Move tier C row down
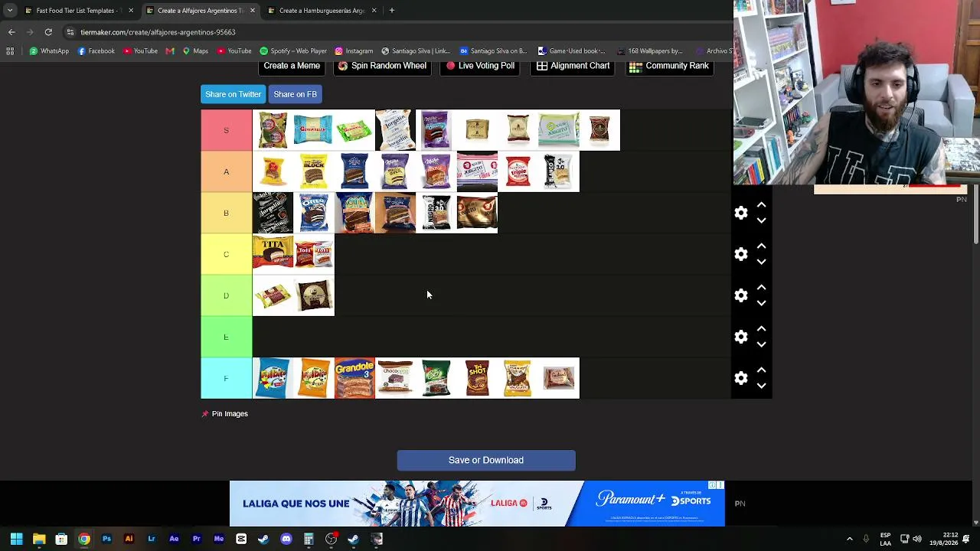980x551 pixels. (x=761, y=262)
